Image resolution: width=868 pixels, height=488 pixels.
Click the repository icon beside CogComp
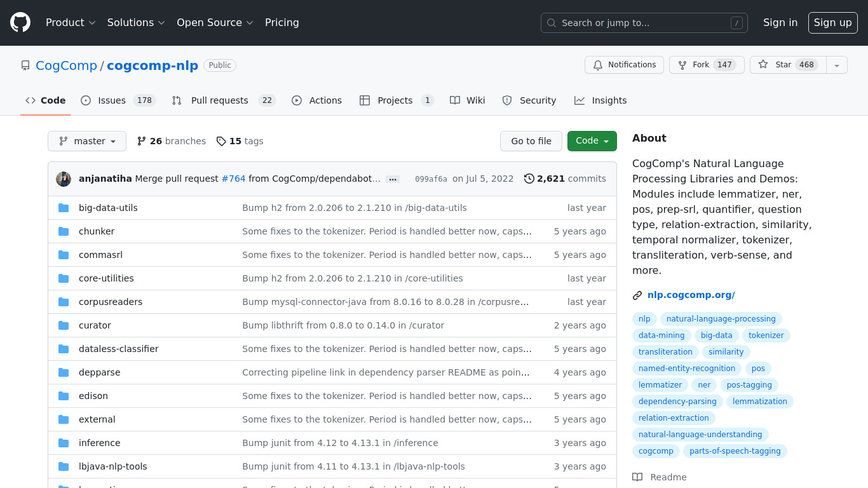pos(25,65)
